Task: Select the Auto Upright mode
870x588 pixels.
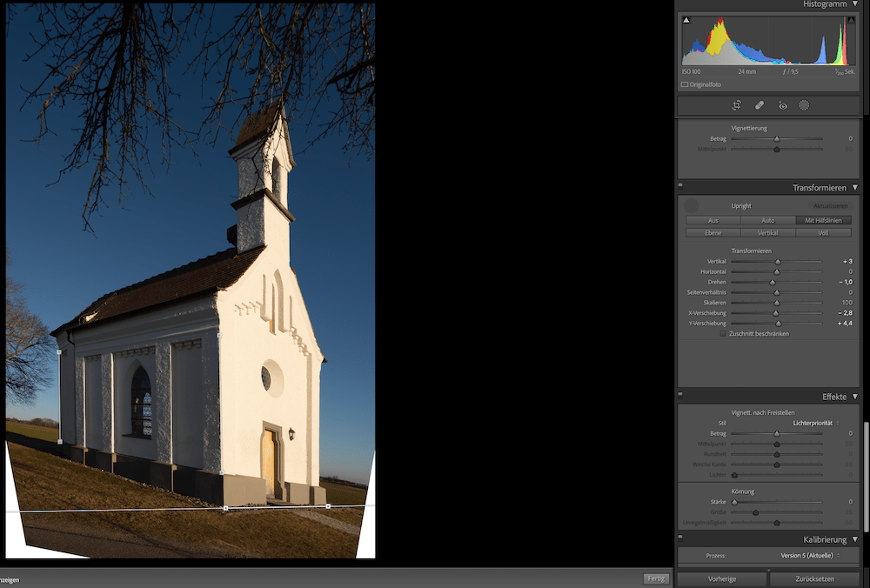Action: click(768, 220)
